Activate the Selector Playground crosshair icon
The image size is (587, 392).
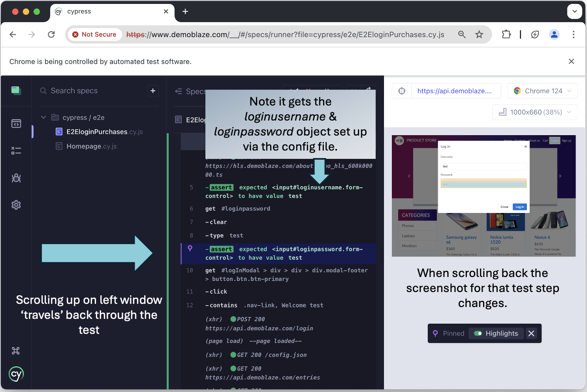coord(402,90)
